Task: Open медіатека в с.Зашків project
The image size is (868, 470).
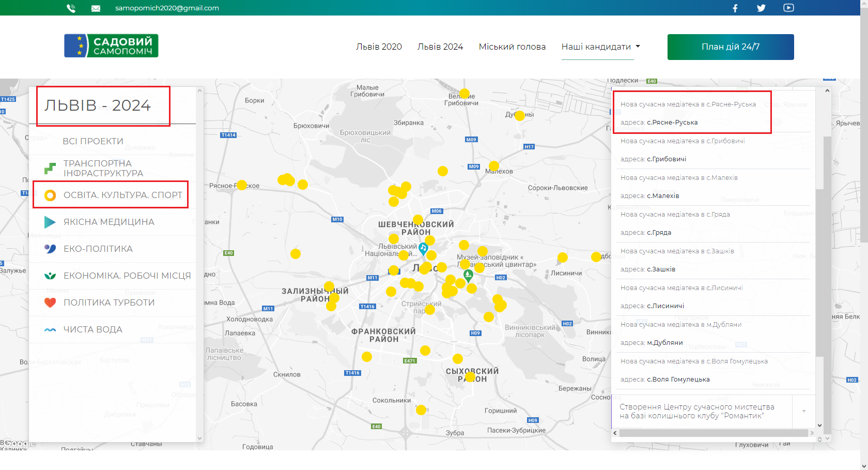Action: click(x=677, y=251)
